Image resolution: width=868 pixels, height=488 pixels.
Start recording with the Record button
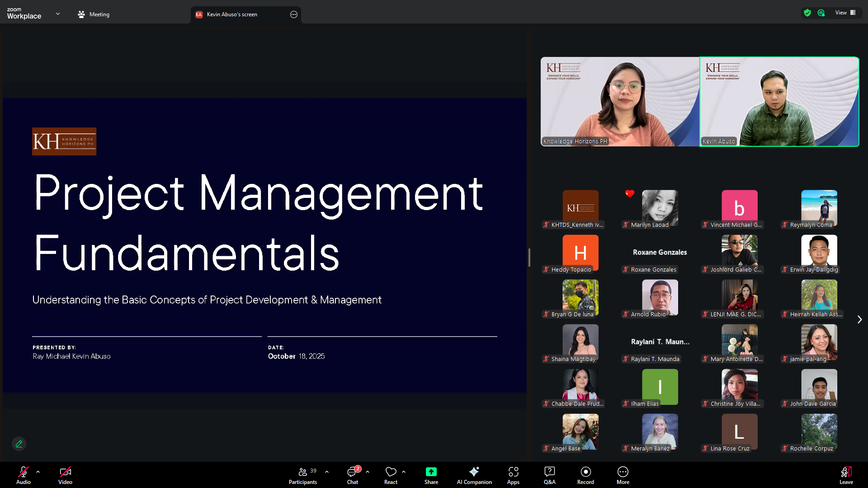pos(585,475)
